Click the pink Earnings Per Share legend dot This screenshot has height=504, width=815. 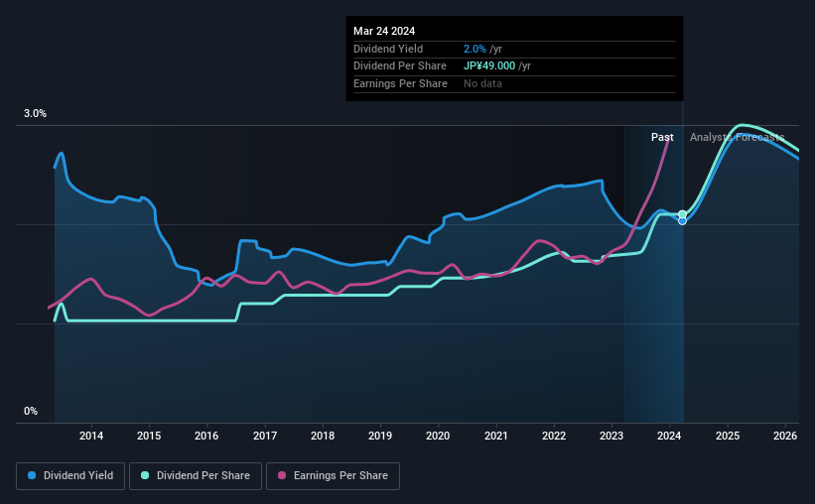click(x=282, y=475)
